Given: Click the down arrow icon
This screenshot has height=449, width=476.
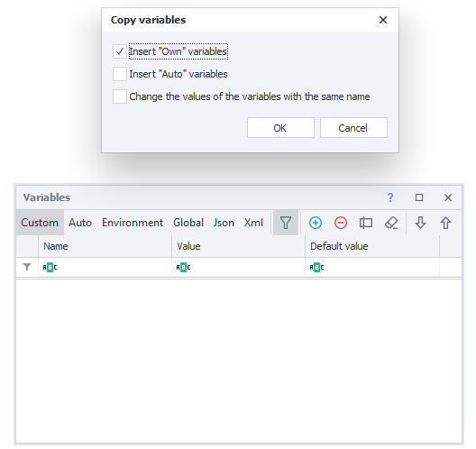Looking at the screenshot, I should [x=420, y=223].
